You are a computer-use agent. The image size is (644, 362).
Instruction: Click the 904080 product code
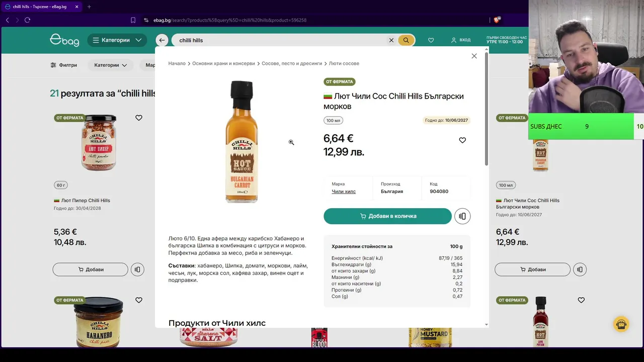(x=439, y=192)
